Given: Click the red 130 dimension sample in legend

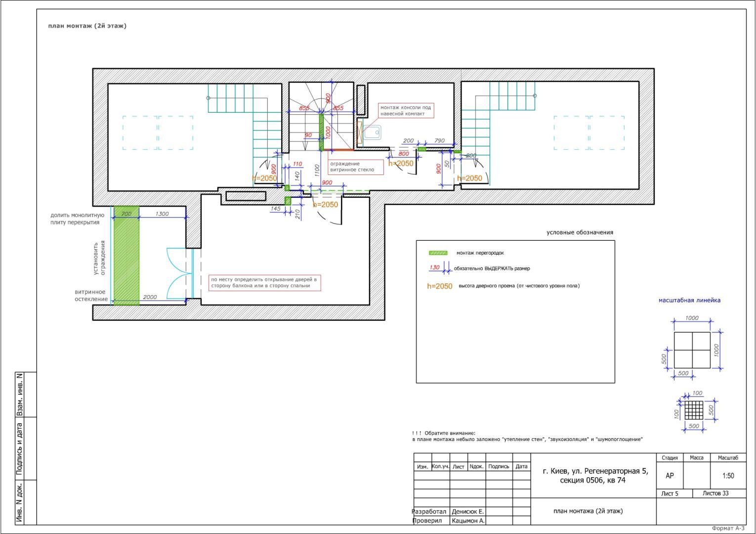Looking at the screenshot, I should coord(434,268).
